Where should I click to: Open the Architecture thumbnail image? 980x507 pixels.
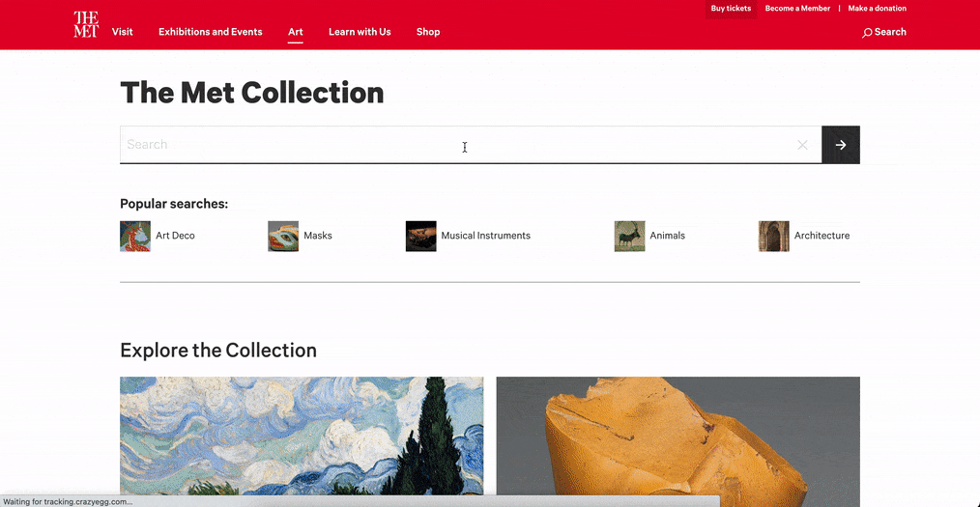tap(774, 236)
